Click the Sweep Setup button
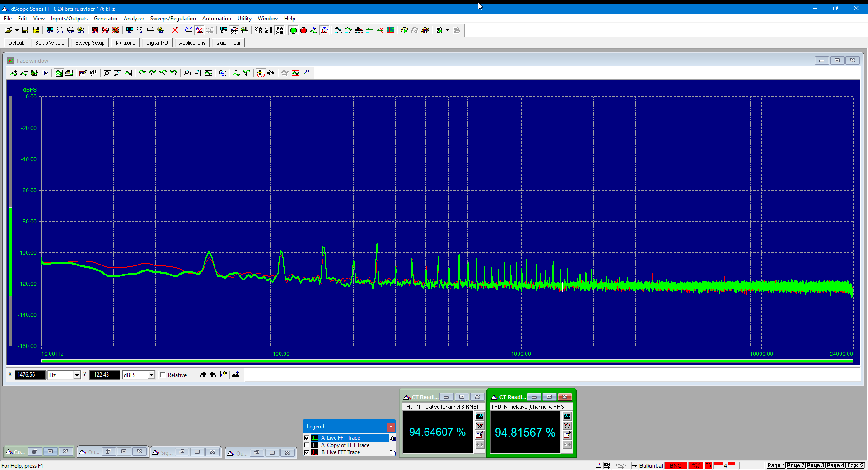 [x=90, y=43]
